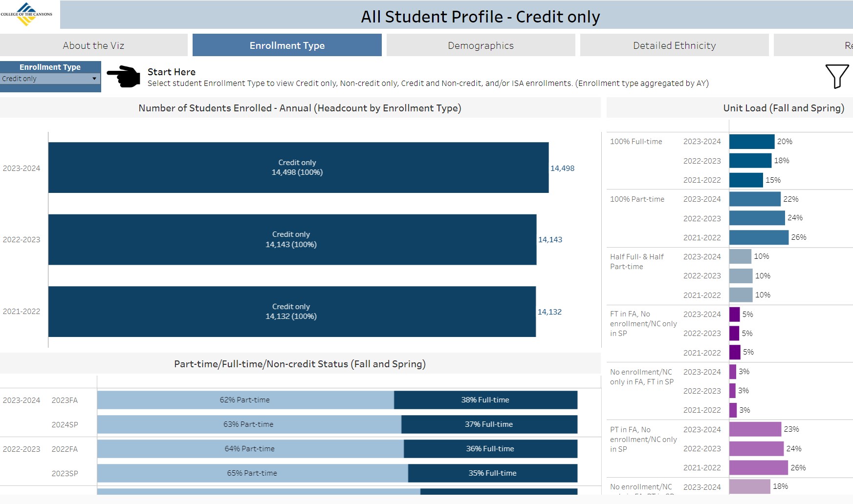Image resolution: width=853 pixels, height=504 pixels.
Task: Select the 18% light purple bar
Action: 750,486
